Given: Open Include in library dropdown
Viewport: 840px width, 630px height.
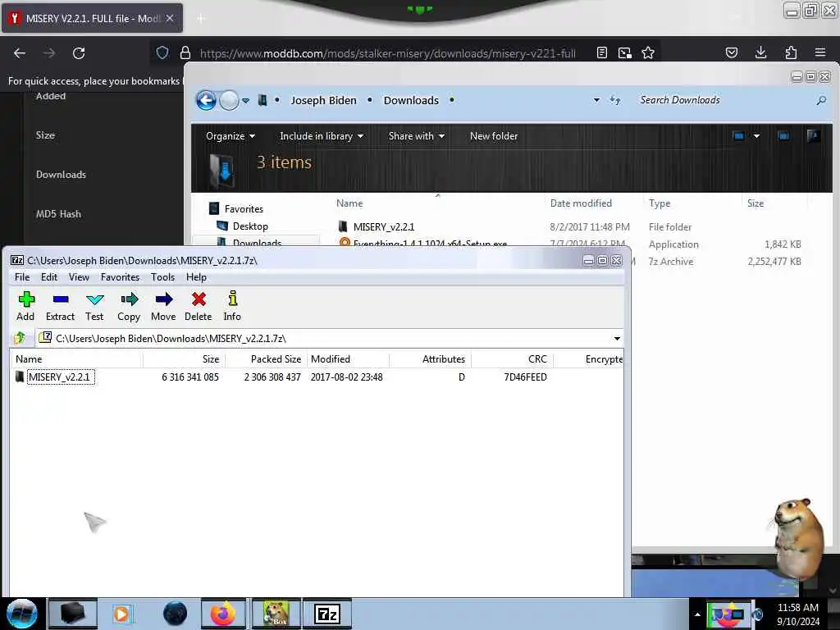Looking at the screenshot, I should [322, 136].
